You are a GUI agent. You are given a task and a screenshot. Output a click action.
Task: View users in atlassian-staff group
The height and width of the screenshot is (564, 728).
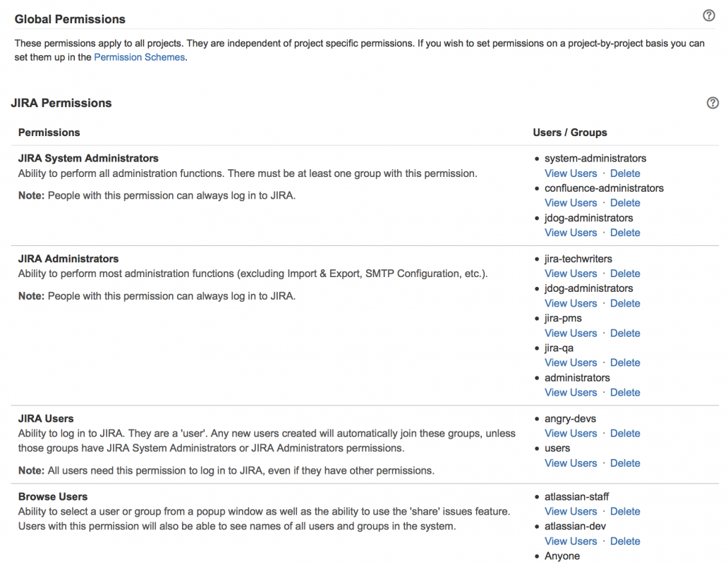(571, 512)
